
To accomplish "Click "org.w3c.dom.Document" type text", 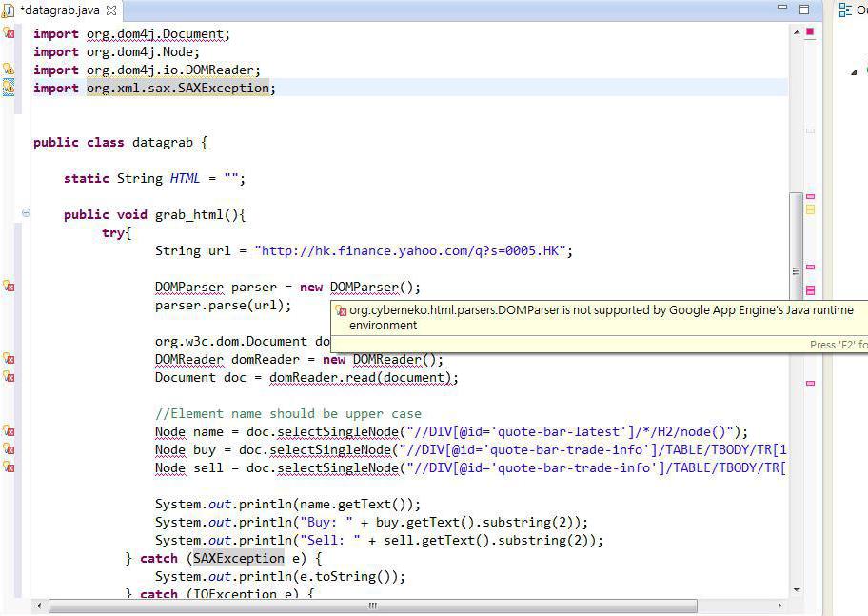I will 231,341.
